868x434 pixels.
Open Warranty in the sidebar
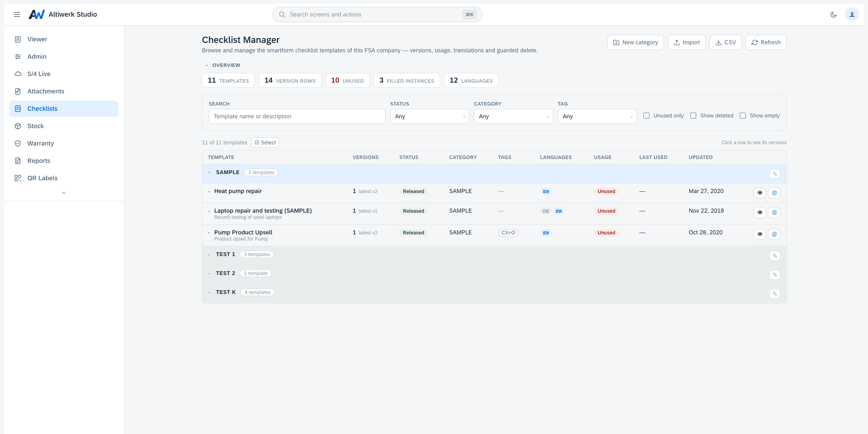point(64,143)
